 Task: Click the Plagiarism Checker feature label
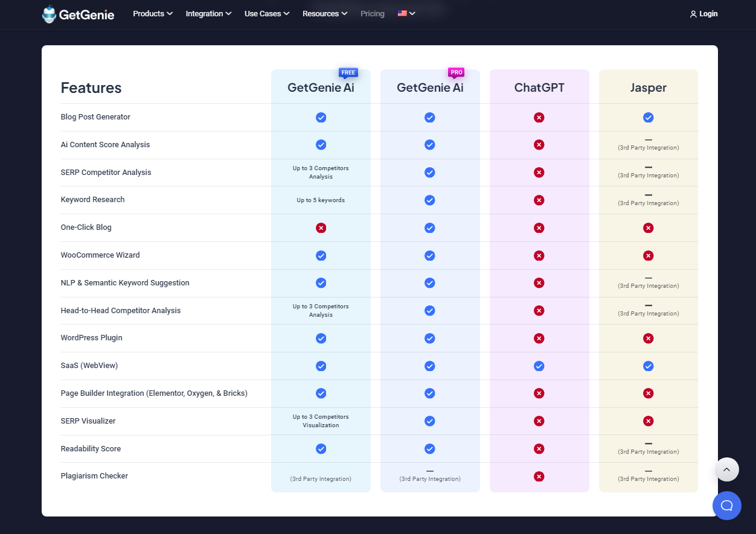pos(94,476)
